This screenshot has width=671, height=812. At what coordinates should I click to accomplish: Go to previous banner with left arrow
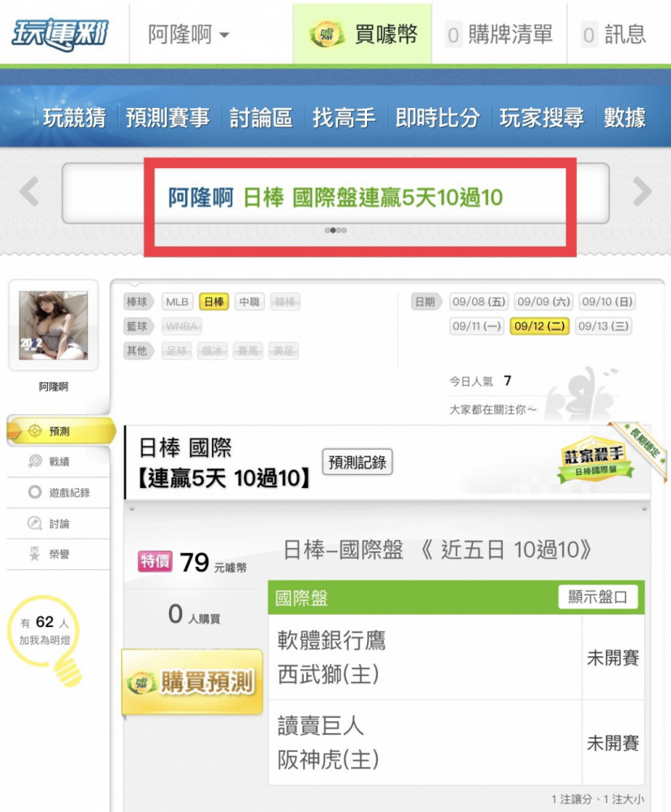click(x=29, y=192)
